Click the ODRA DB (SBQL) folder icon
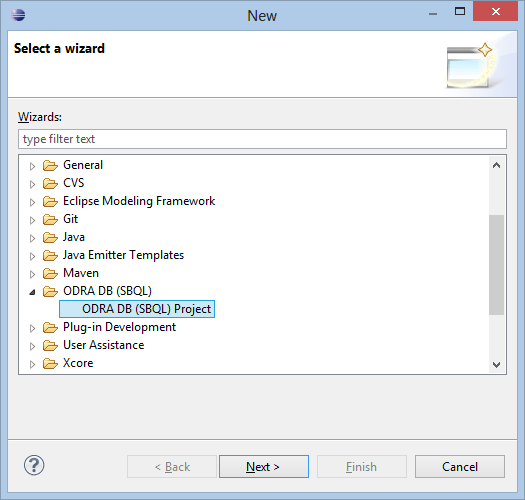This screenshot has width=525, height=500. coord(50,292)
